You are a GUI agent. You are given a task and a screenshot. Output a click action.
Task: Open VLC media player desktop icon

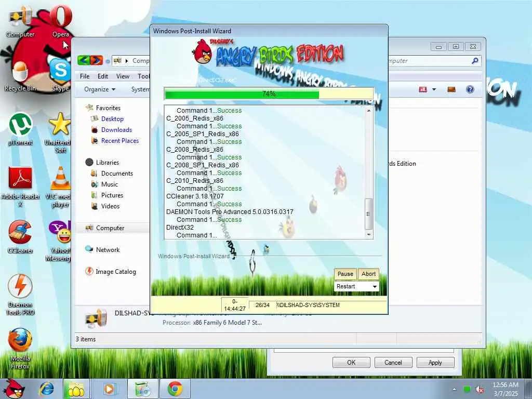(59, 187)
